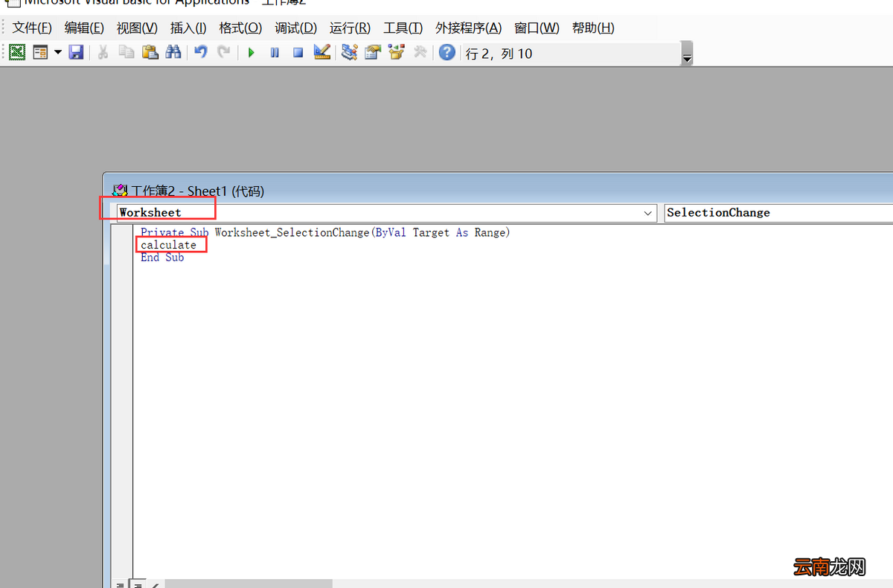Stop execution with the Reset square icon
893x588 pixels.
tap(298, 53)
